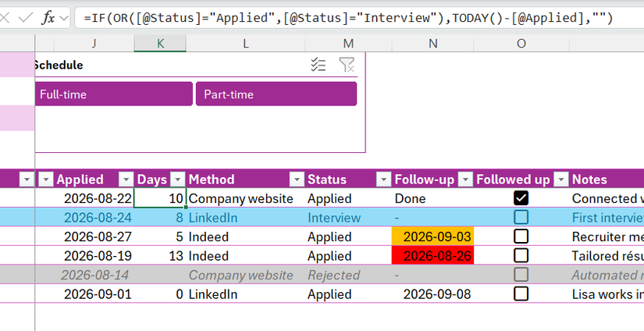Screen dimensions: 644x331
Task: Select the Full-time slicer button
Action: click(114, 94)
